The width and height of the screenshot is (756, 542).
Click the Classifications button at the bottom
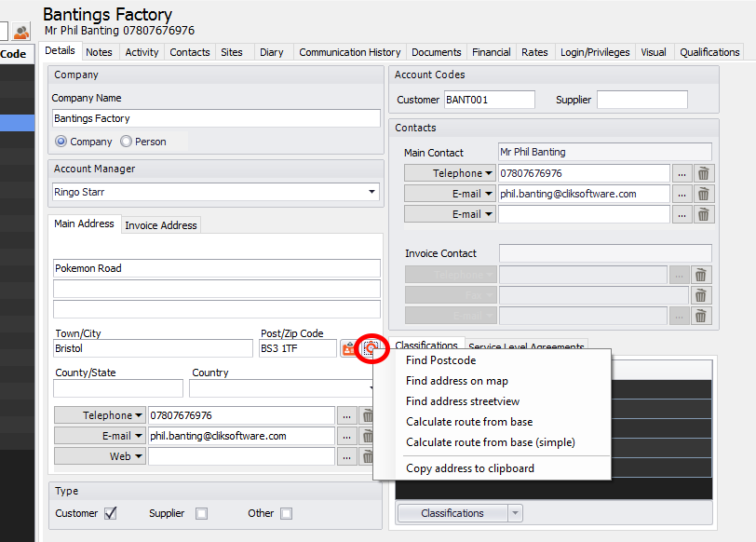click(x=452, y=513)
